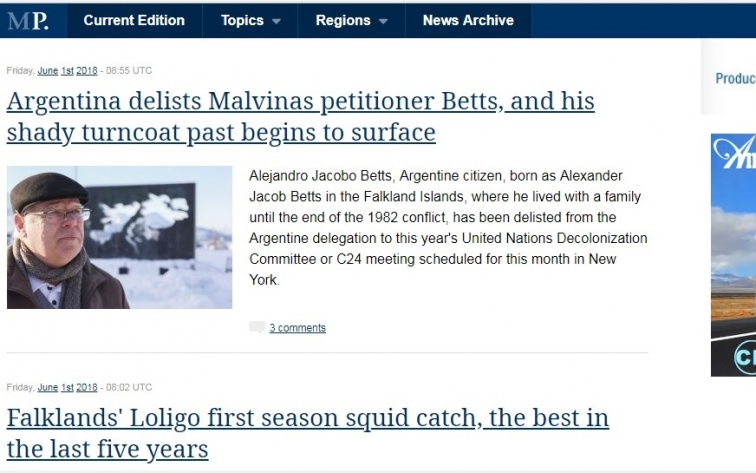Viewport: 756px width, 473px height.
Task: Click the 1st link in second article date
Action: (x=67, y=388)
